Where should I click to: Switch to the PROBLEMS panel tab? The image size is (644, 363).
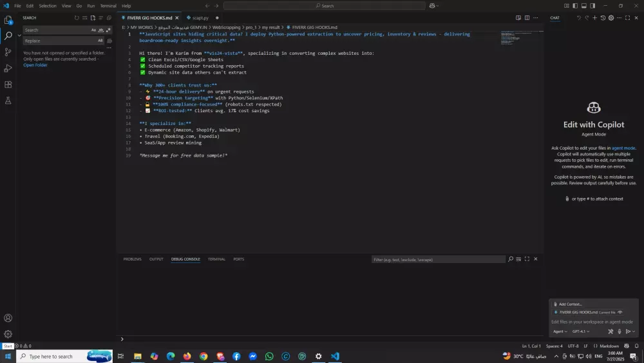tap(132, 259)
